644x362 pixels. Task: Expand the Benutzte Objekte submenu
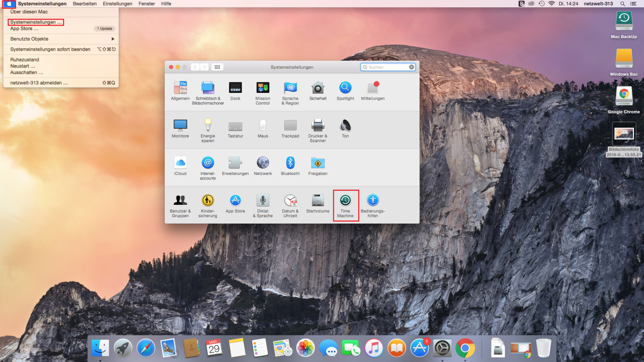point(60,39)
